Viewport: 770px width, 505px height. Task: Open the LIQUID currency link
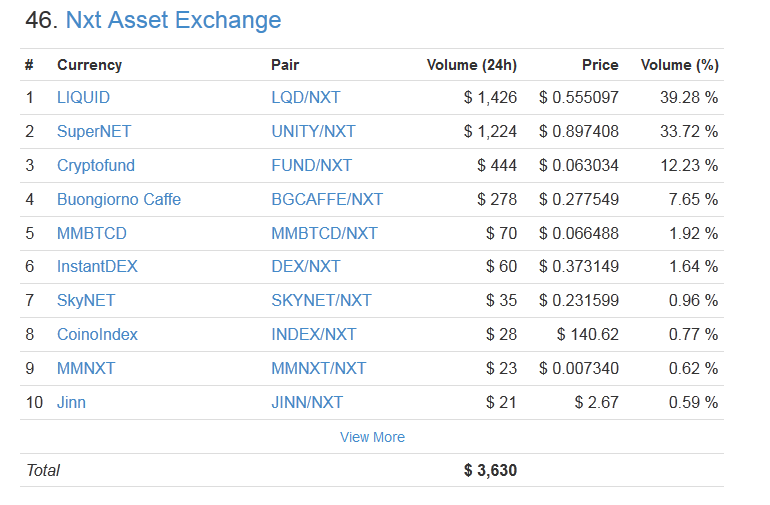[x=83, y=97]
